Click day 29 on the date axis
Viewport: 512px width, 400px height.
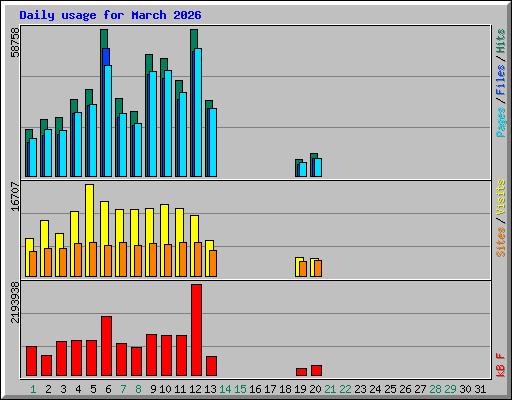coord(450,389)
